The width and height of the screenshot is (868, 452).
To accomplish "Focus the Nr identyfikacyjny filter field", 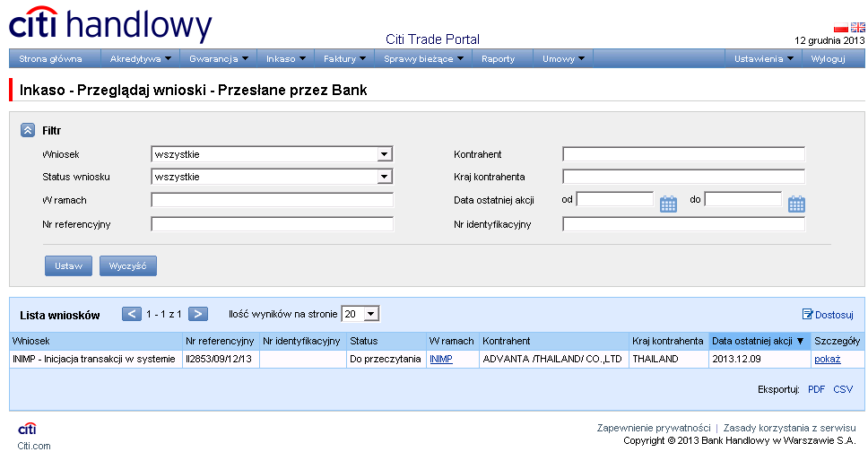I will click(x=683, y=224).
